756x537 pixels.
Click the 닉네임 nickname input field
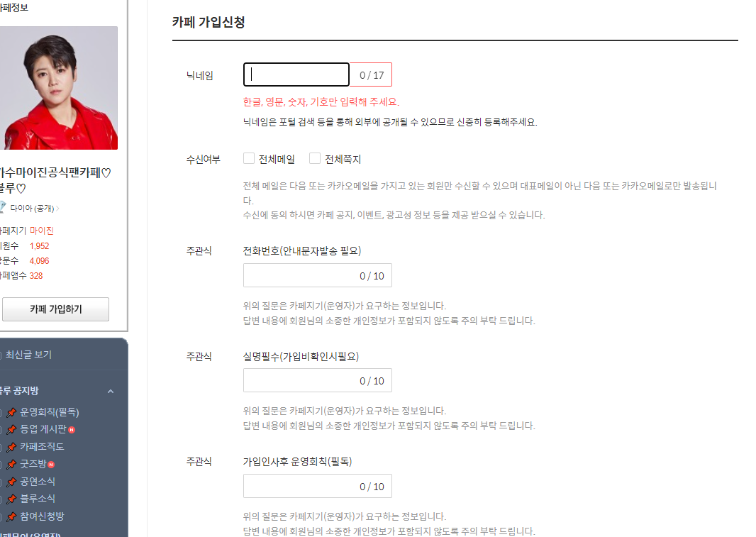pyautogui.click(x=296, y=74)
